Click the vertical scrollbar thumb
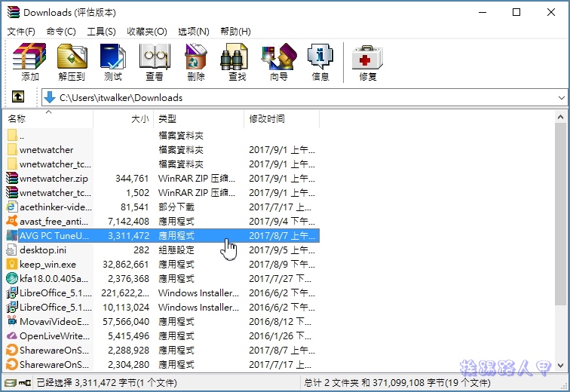The image size is (570, 392). pyautogui.click(x=560, y=214)
